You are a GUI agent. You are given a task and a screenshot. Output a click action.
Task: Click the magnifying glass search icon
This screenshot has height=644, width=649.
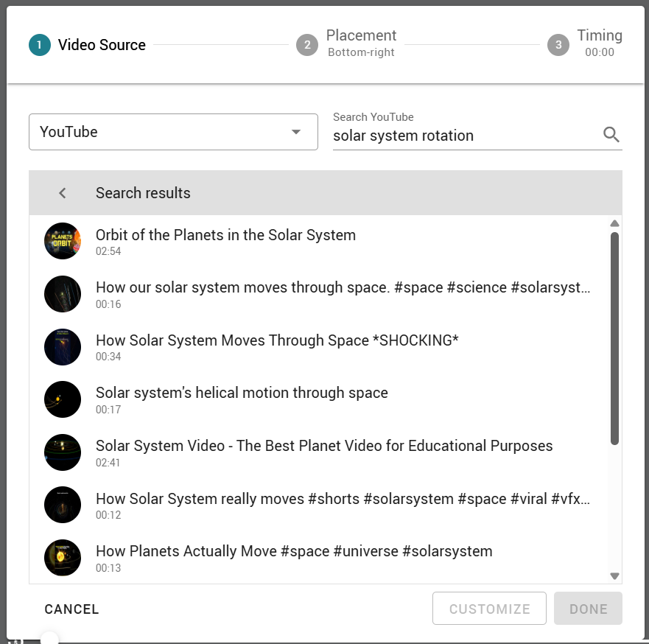[611, 135]
